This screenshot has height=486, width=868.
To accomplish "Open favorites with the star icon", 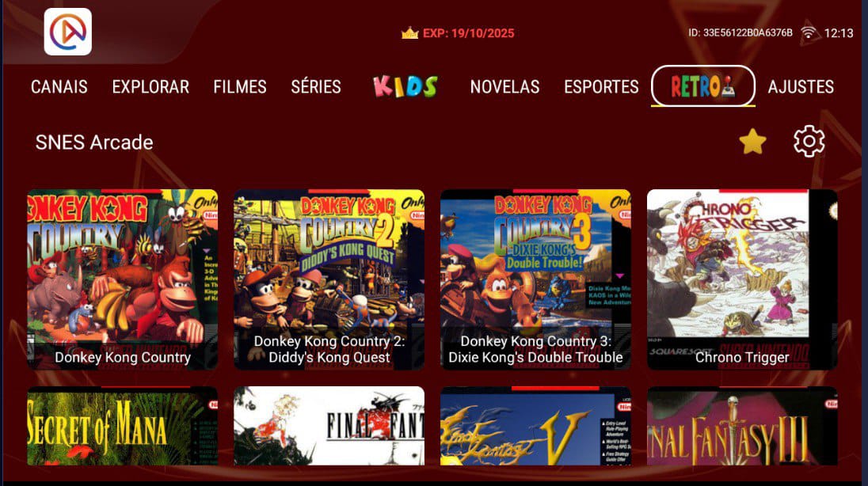I will tap(752, 142).
